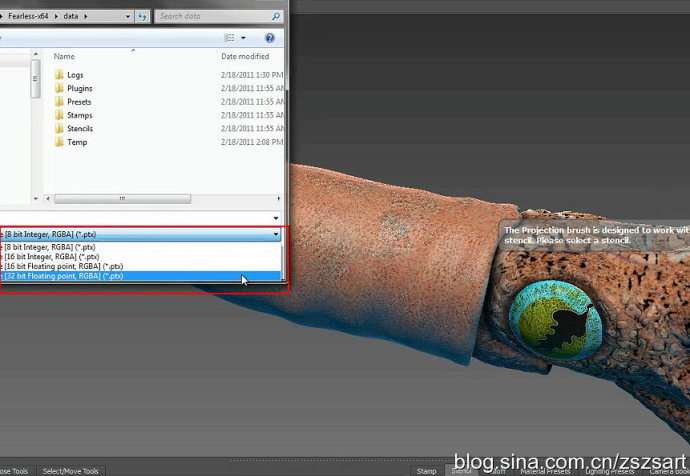
Task: Click the dialog help question-mark icon
Action: 270,38
